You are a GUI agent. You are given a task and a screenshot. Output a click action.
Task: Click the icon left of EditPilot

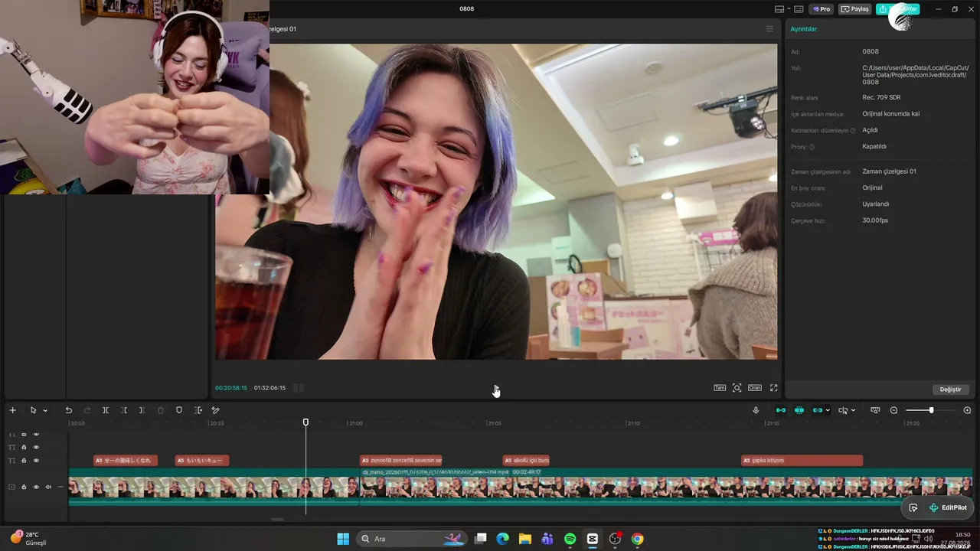click(913, 507)
